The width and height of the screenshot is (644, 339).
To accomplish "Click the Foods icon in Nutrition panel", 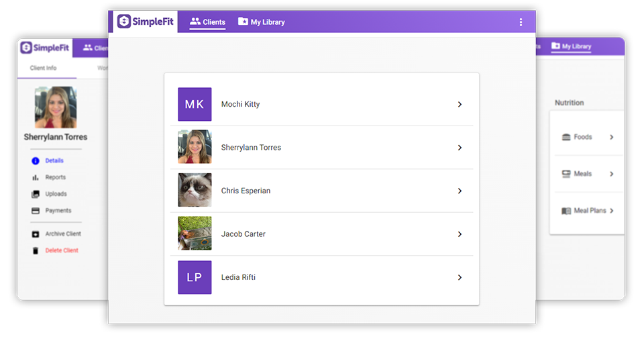I will [x=566, y=137].
